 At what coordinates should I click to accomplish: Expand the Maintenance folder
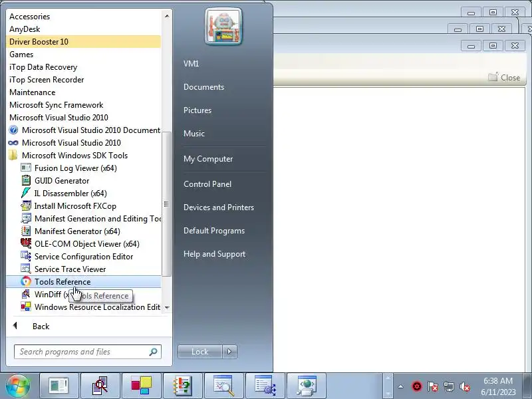click(84, 92)
